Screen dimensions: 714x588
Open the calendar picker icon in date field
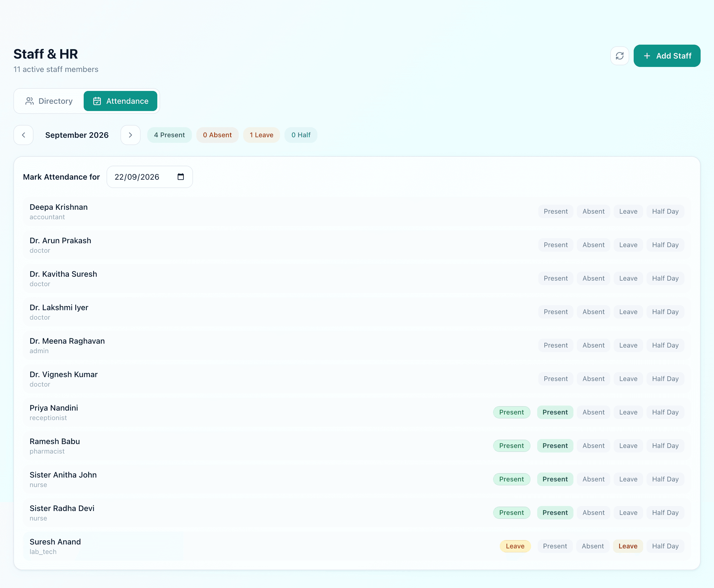coord(180,177)
